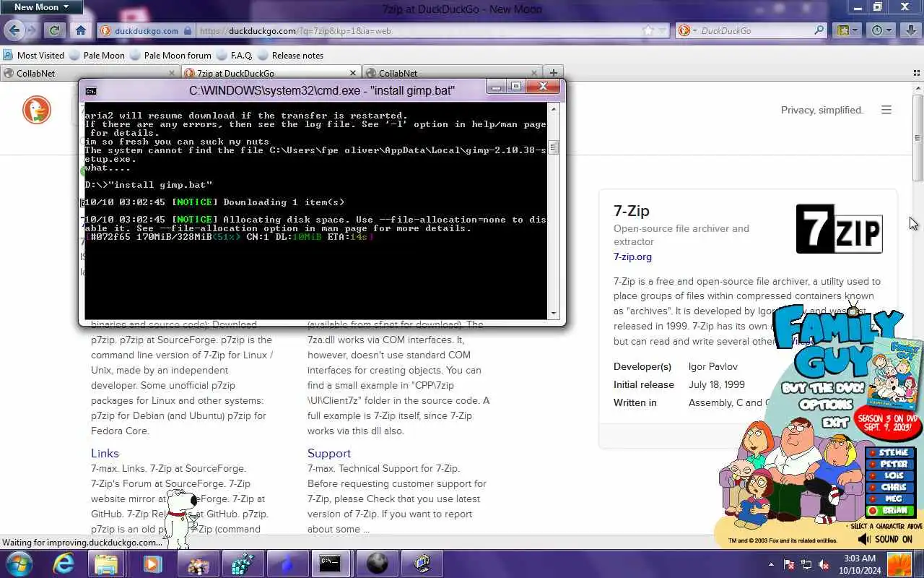Bookmark this page with the star
This screenshot has width=924, height=578.
coord(648,30)
